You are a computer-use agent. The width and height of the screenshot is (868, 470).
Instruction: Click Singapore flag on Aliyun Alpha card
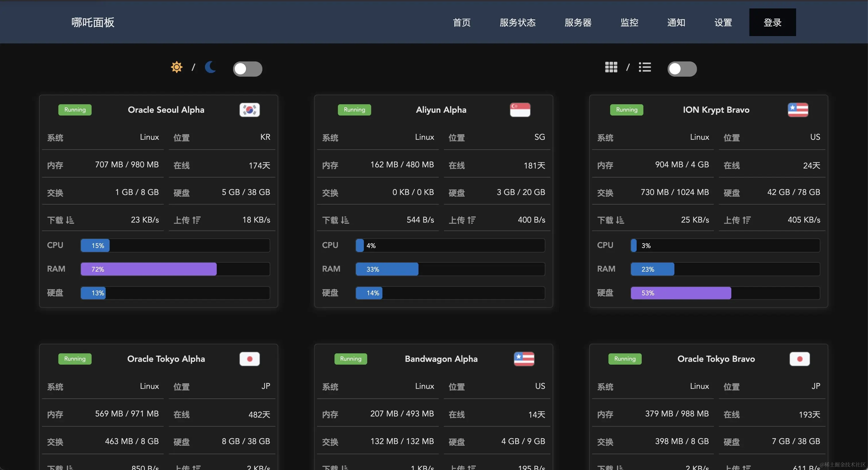pyautogui.click(x=520, y=110)
